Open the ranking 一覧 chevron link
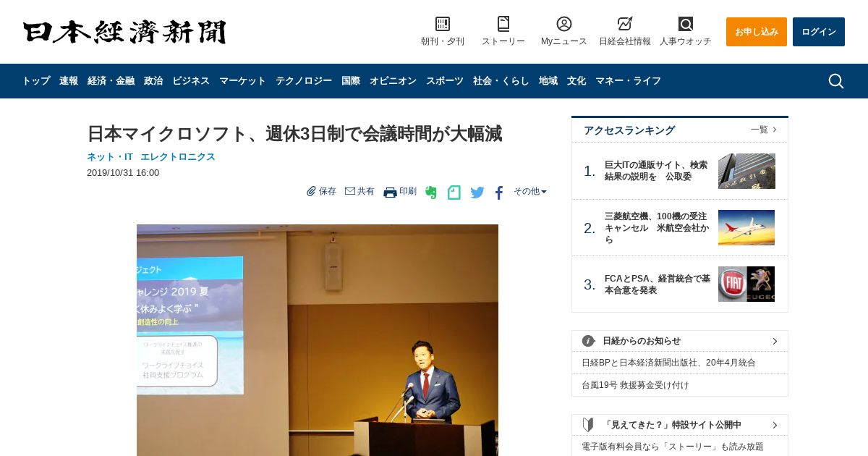The width and height of the screenshot is (868, 456). (x=764, y=130)
